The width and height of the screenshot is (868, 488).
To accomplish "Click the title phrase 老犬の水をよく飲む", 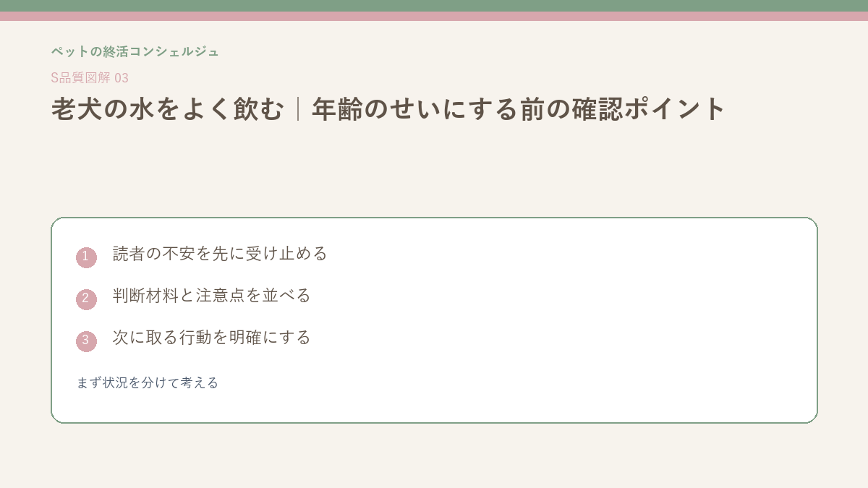I will tap(167, 109).
